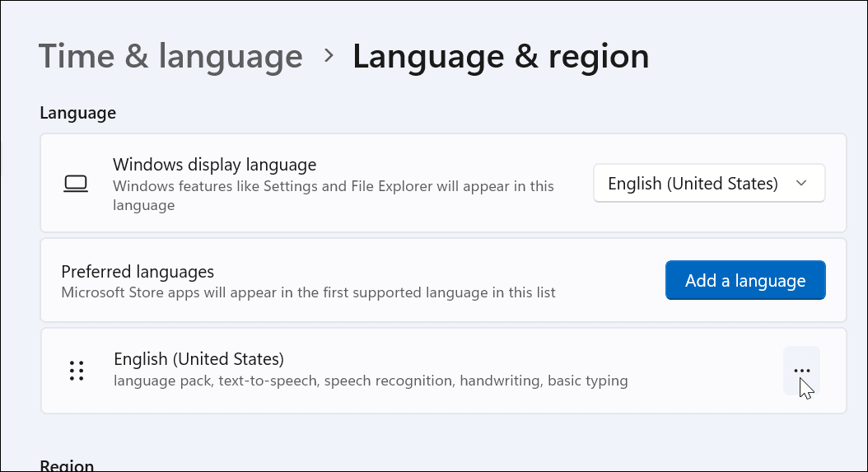Expand the display language dropdown chevron arrow

coord(801,184)
